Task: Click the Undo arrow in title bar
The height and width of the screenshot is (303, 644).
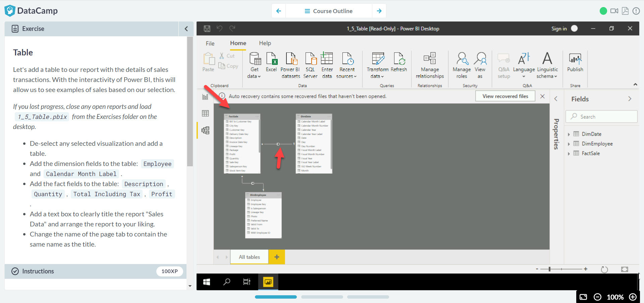Action: point(219,29)
